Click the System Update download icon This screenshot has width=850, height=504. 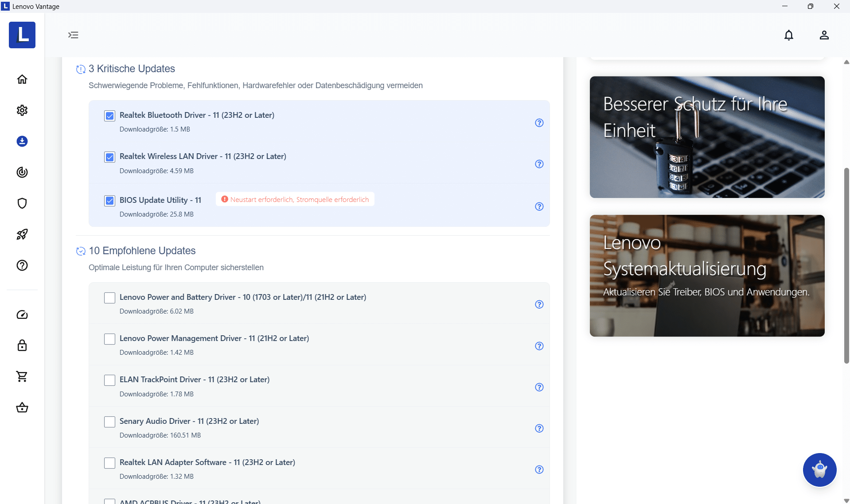coord(22,141)
